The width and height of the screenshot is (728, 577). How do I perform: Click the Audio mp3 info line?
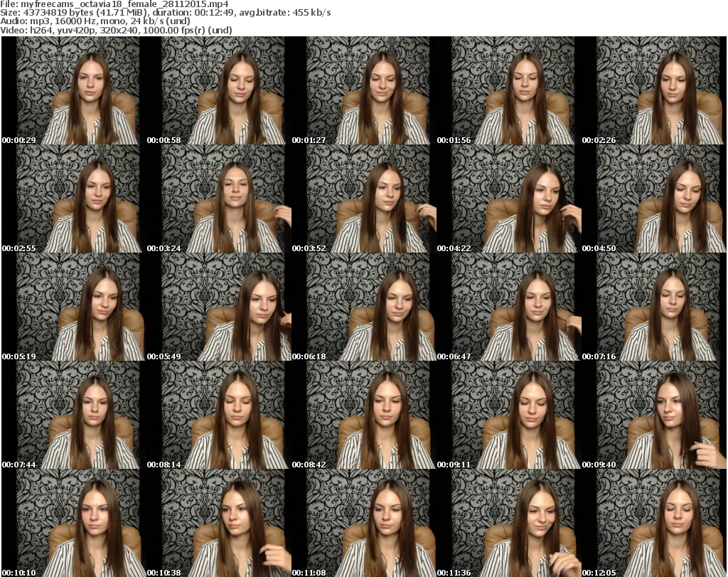point(95,21)
